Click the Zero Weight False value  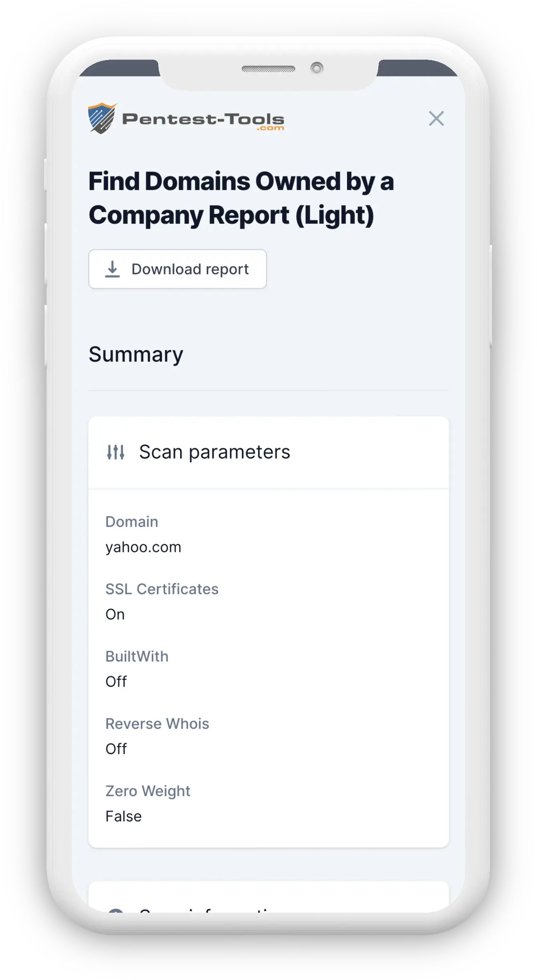tap(123, 816)
